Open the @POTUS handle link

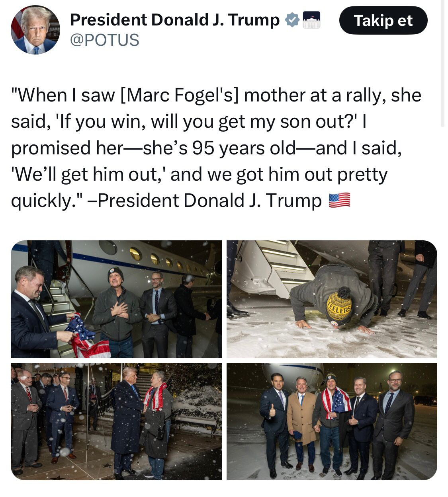(x=105, y=40)
